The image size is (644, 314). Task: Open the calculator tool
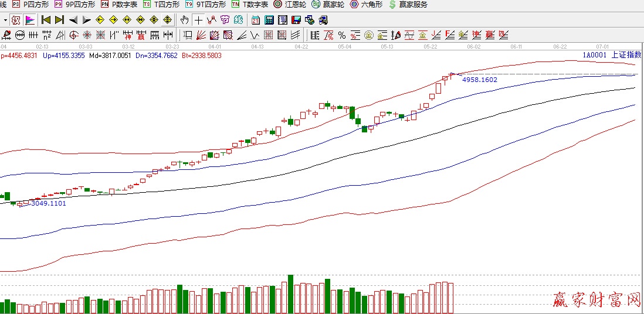(269, 20)
